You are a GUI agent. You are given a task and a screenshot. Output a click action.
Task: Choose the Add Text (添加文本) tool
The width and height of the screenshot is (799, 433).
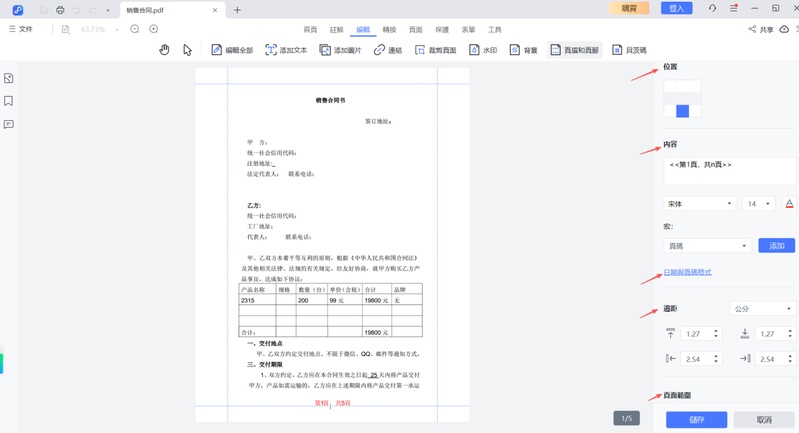point(286,50)
